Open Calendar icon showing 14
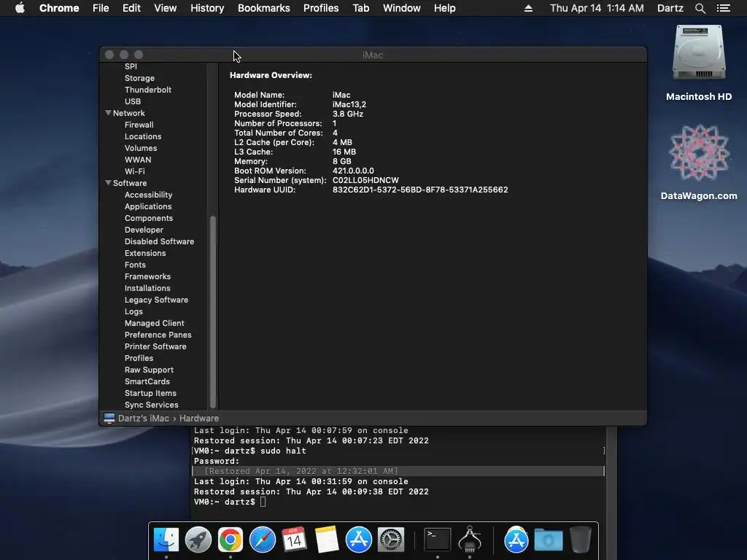This screenshot has width=747, height=560. point(294,540)
